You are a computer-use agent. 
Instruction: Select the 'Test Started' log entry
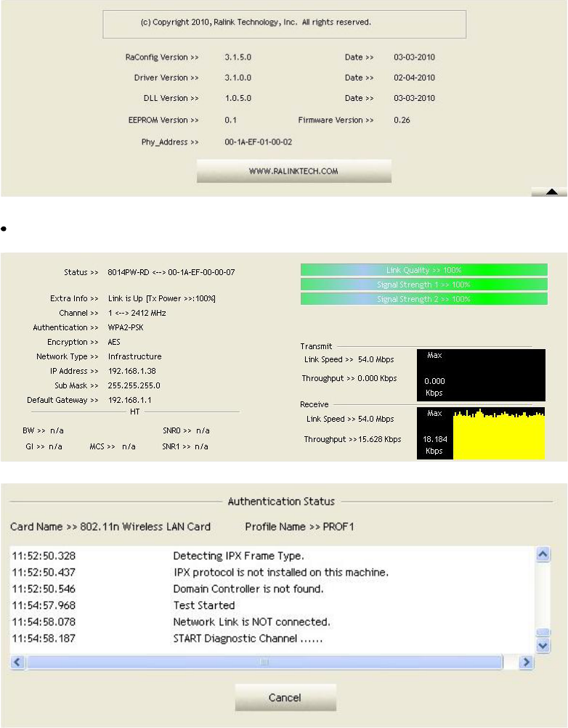[x=204, y=605]
